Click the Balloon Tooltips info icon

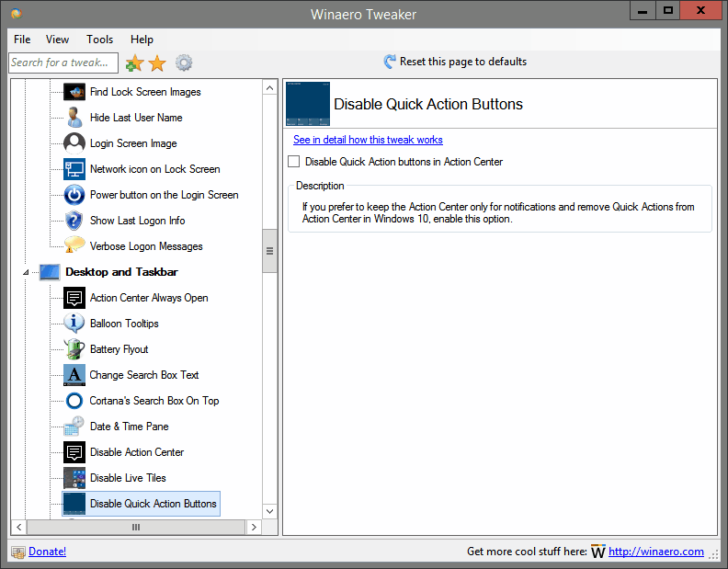point(74,324)
